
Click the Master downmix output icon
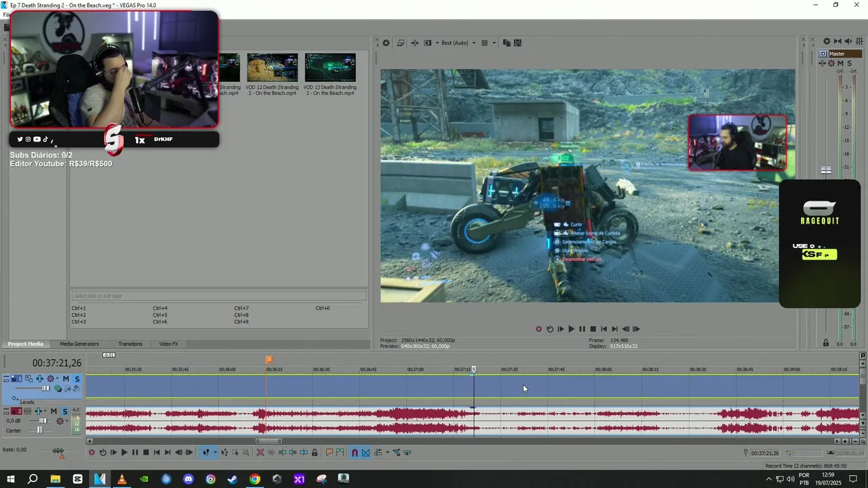click(x=837, y=41)
